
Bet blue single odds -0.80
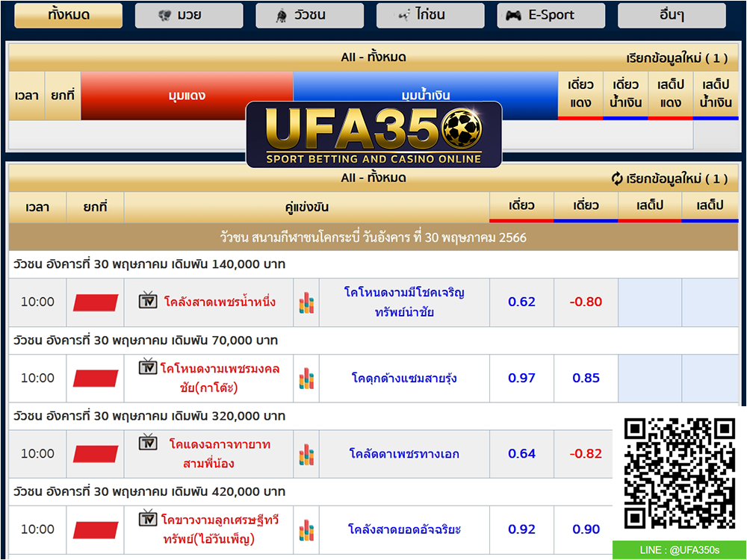pyautogui.click(x=586, y=302)
